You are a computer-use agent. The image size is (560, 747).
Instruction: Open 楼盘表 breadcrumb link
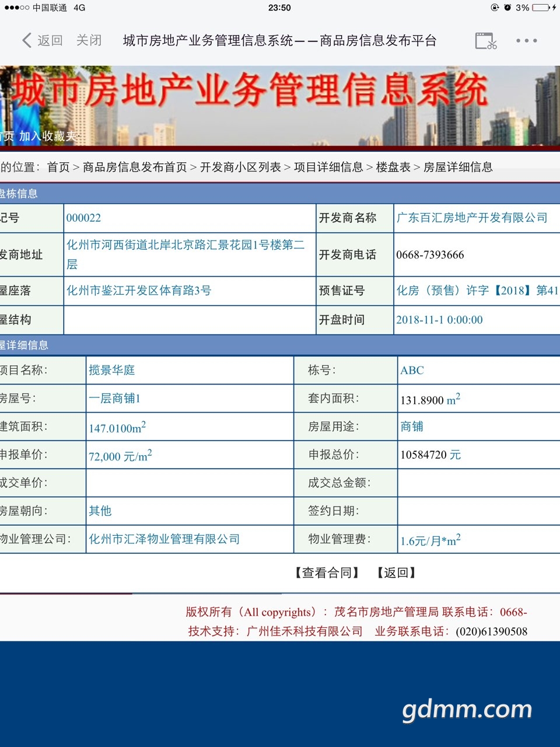[393, 167]
